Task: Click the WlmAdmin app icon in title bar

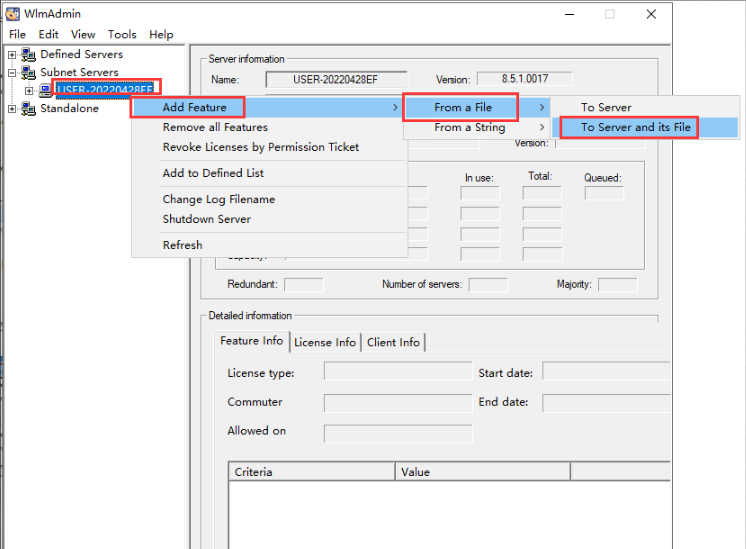Action: tap(12, 14)
